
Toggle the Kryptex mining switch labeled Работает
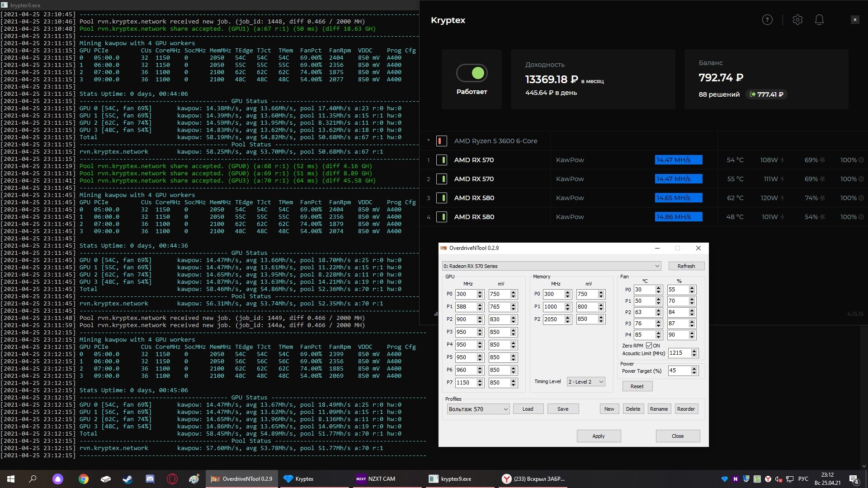(472, 73)
